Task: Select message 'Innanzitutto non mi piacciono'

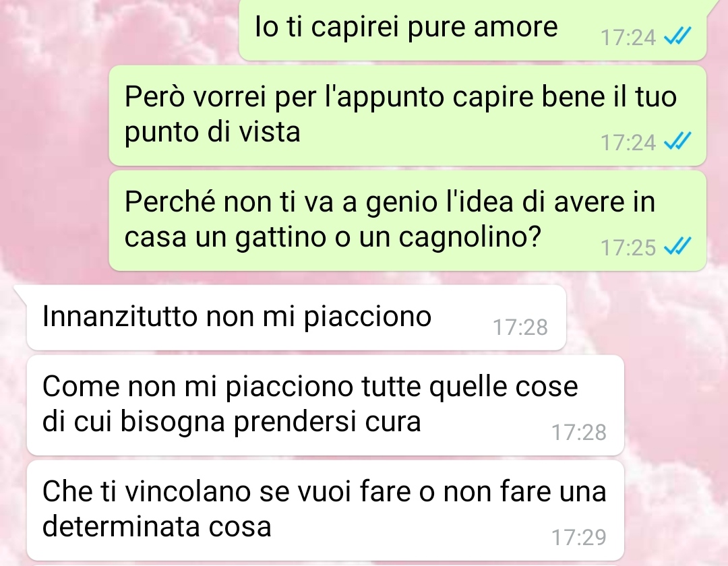Action: pyautogui.click(x=296, y=318)
